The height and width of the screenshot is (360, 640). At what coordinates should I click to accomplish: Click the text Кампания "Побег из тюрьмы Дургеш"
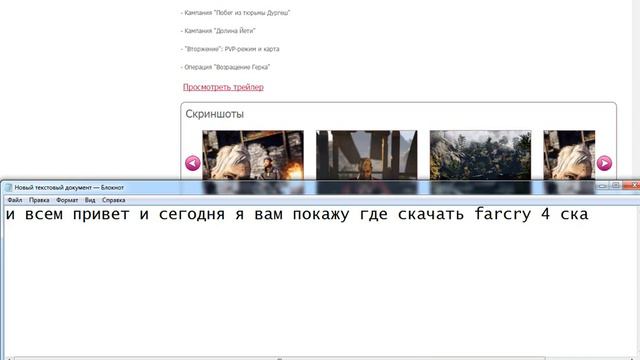click(x=237, y=13)
